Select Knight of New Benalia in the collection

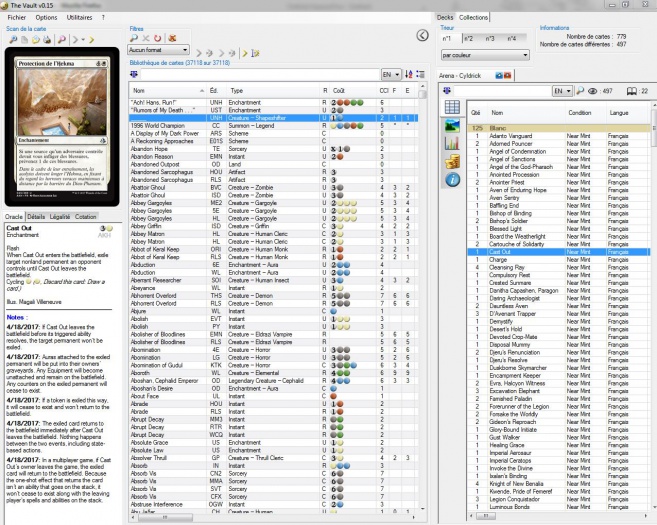(x=559, y=484)
